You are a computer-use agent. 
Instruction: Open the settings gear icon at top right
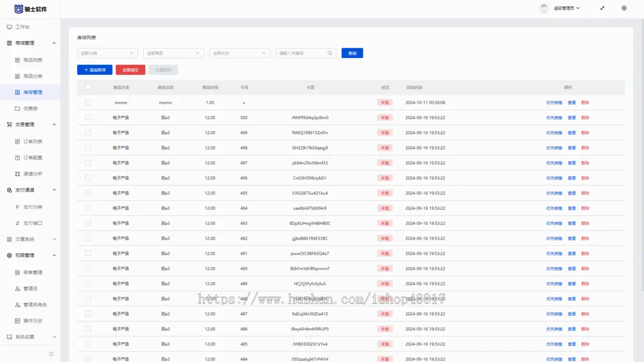pos(624,9)
